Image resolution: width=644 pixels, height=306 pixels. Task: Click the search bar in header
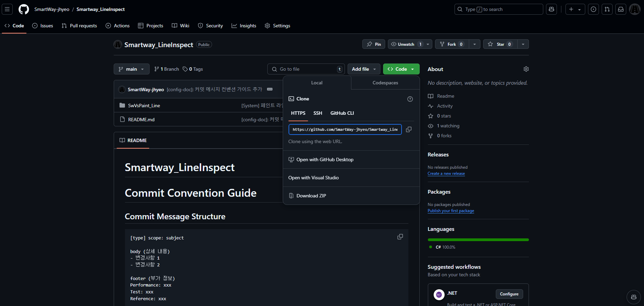499,9
